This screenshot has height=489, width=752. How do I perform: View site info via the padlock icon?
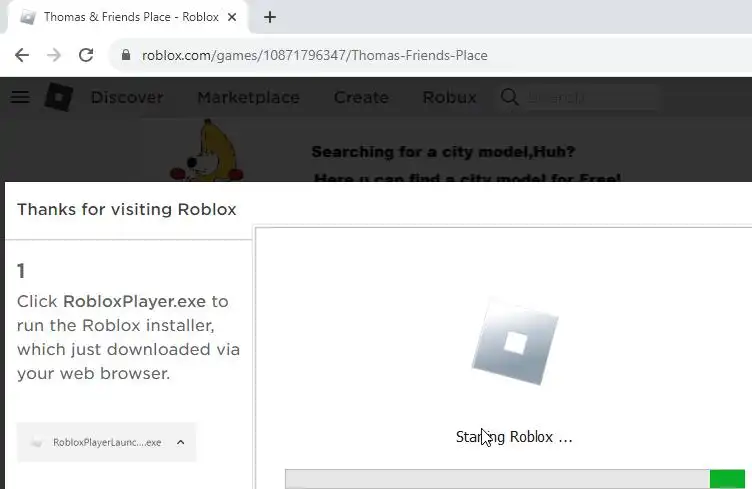pyautogui.click(x=126, y=55)
